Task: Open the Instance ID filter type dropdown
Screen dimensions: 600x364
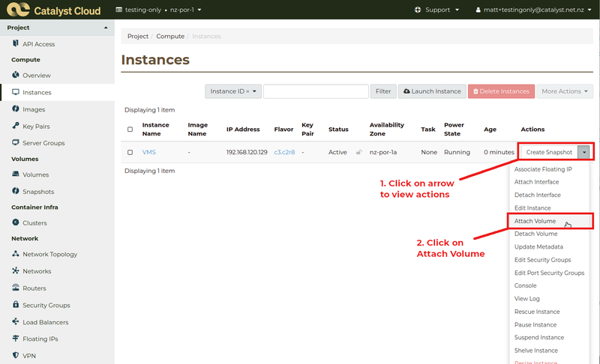Action: [x=233, y=91]
